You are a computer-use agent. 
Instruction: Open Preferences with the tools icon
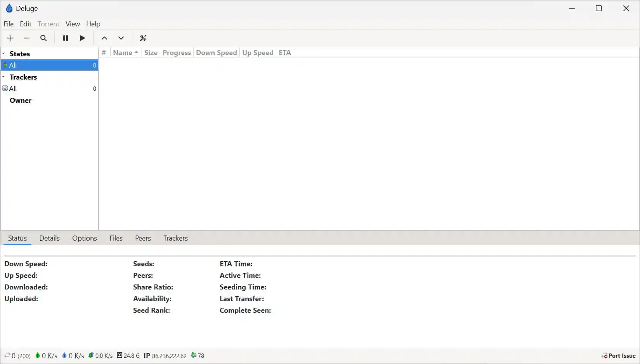click(x=143, y=38)
